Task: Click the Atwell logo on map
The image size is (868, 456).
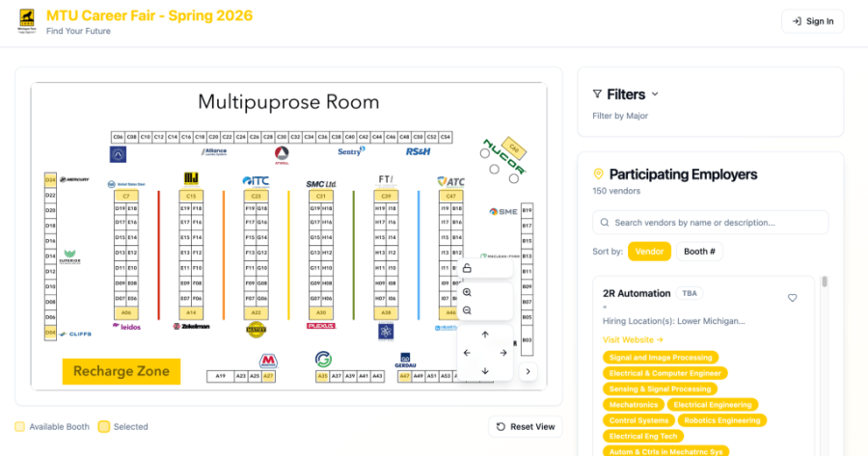Action: (x=282, y=155)
